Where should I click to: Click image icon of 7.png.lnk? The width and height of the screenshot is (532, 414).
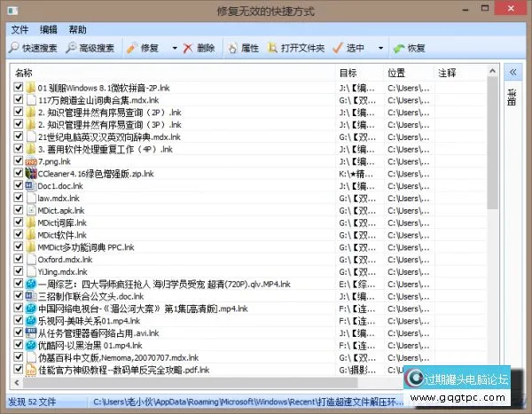[x=31, y=161]
